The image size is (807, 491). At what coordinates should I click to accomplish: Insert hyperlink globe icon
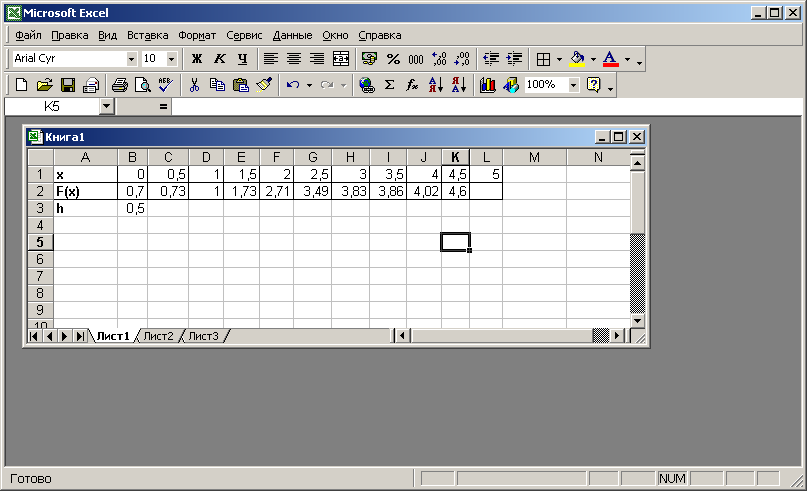(x=366, y=84)
